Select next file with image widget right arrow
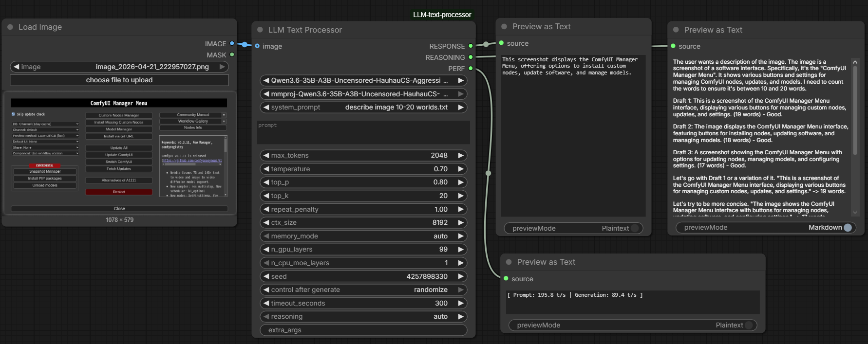868x344 pixels. click(222, 67)
